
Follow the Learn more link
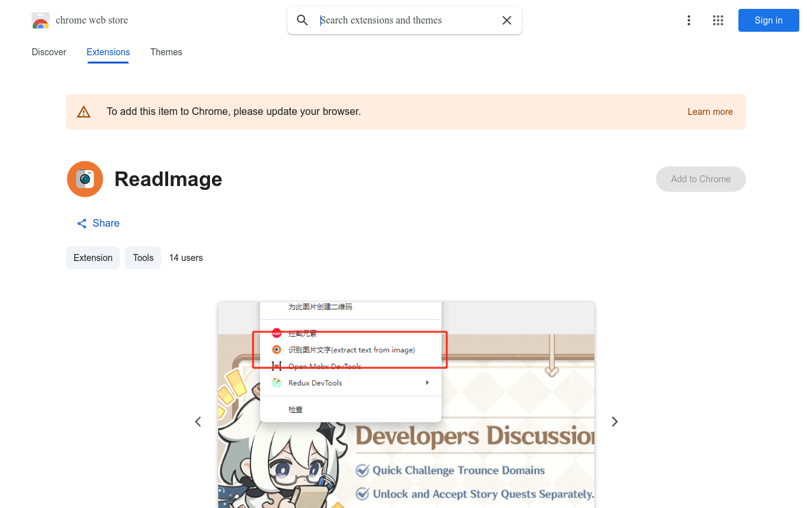[x=710, y=112]
